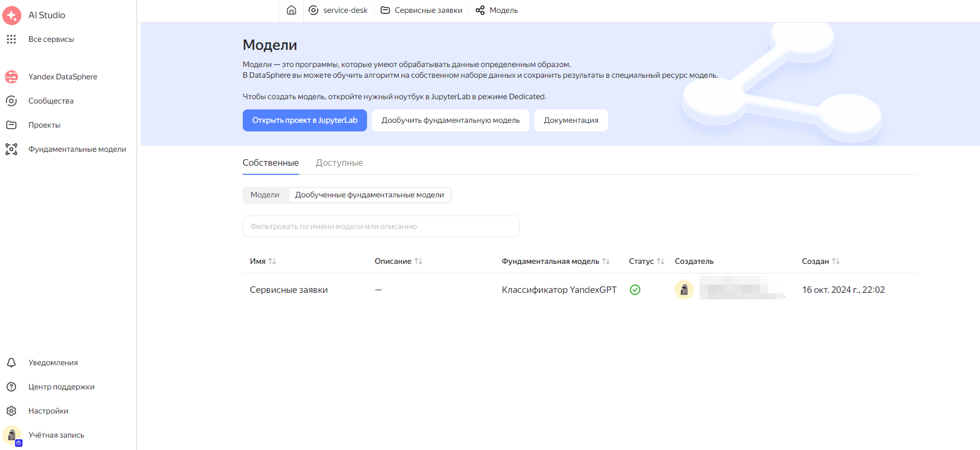
Task: Select Дообученные фундаментальные модели segment
Action: (x=370, y=195)
